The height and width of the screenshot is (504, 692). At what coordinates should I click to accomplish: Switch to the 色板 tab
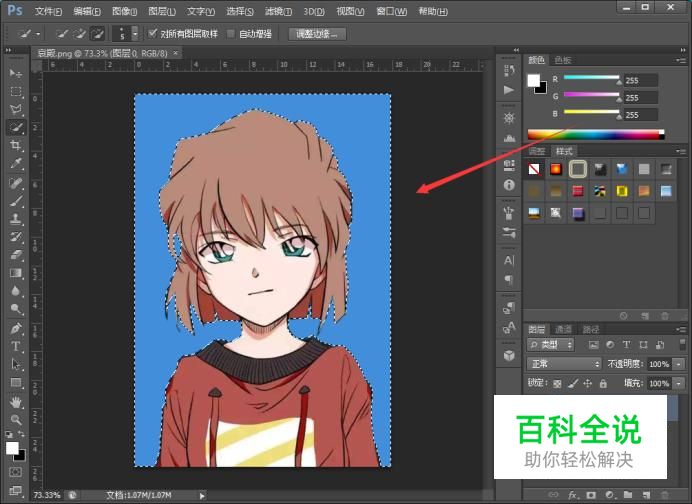563,60
